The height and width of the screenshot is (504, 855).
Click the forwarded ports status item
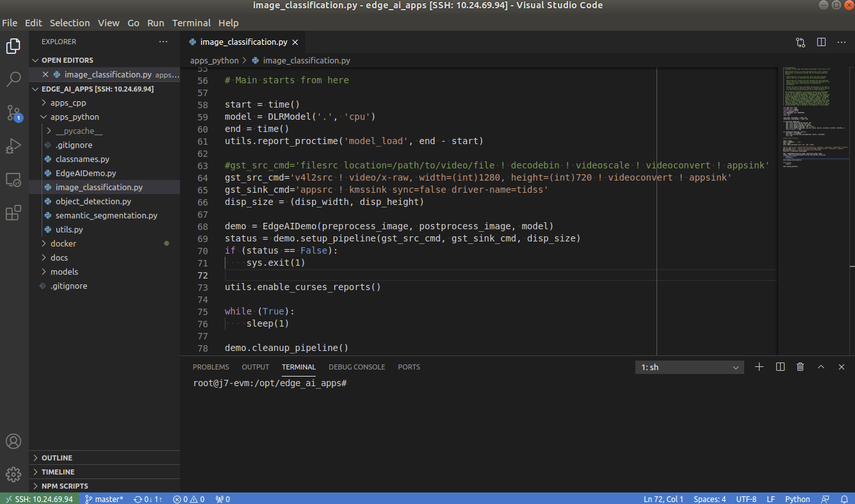click(x=222, y=499)
